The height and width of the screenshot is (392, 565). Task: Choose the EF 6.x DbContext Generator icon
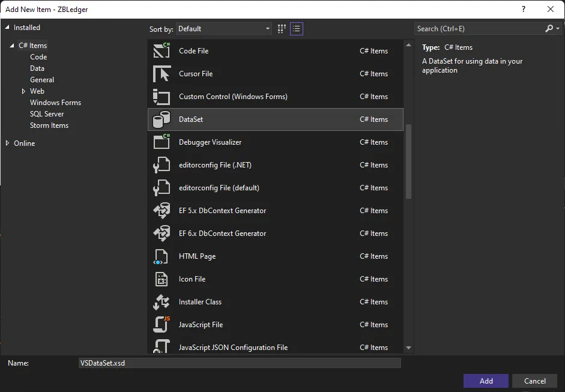click(x=162, y=234)
